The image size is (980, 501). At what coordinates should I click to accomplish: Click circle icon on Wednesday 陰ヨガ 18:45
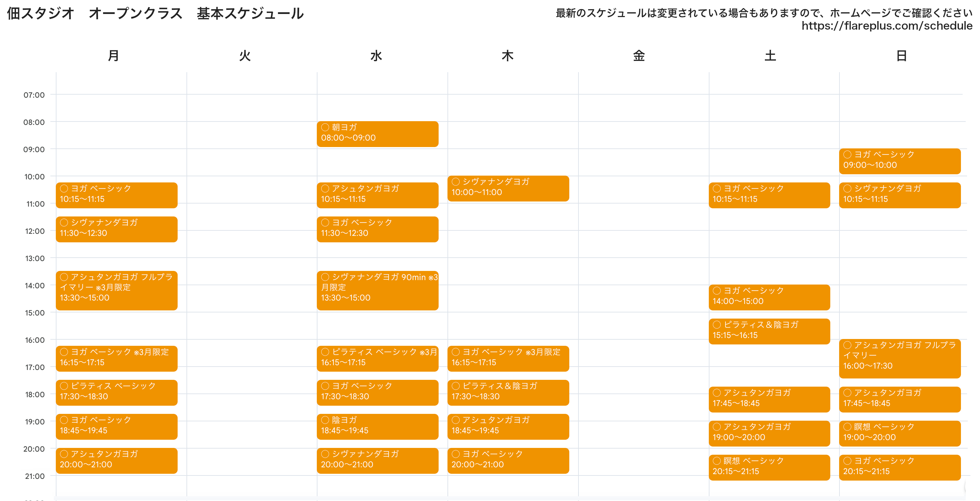[x=325, y=420]
